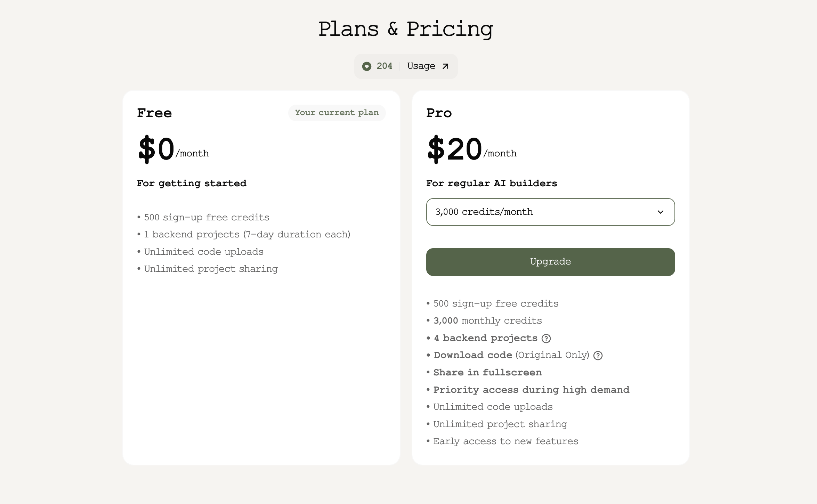817x504 pixels.
Task: Click the For regular AI builders subtitle
Action: click(x=492, y=183)
